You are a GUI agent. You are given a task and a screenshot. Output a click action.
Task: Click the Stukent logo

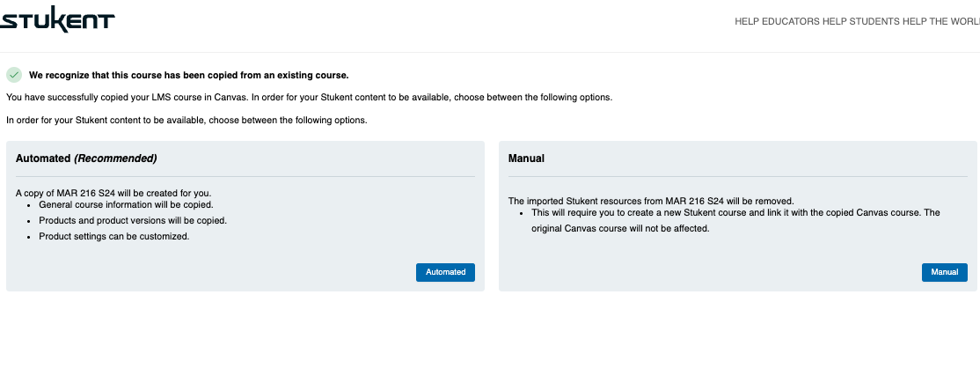tap(57, 21)
